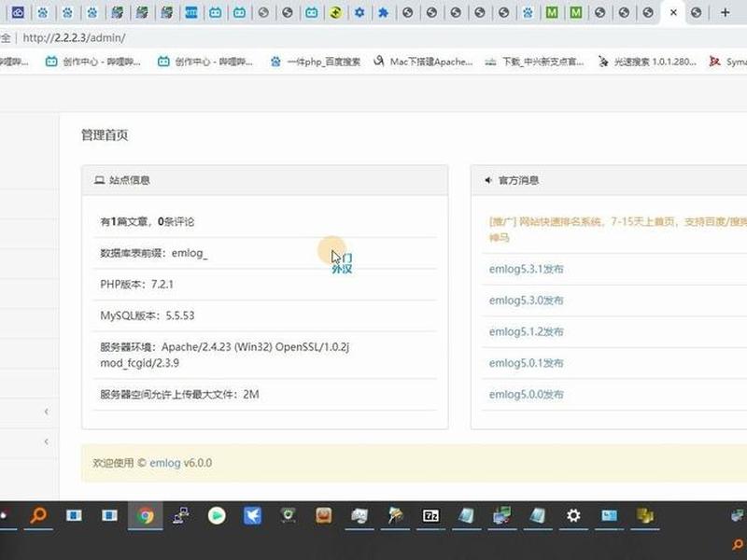Image resolution: width=747 pixels, height=560 pixels.
Task: Open the 光速搜索 1.0.1.280 bookmark
Action: point(647,62)
